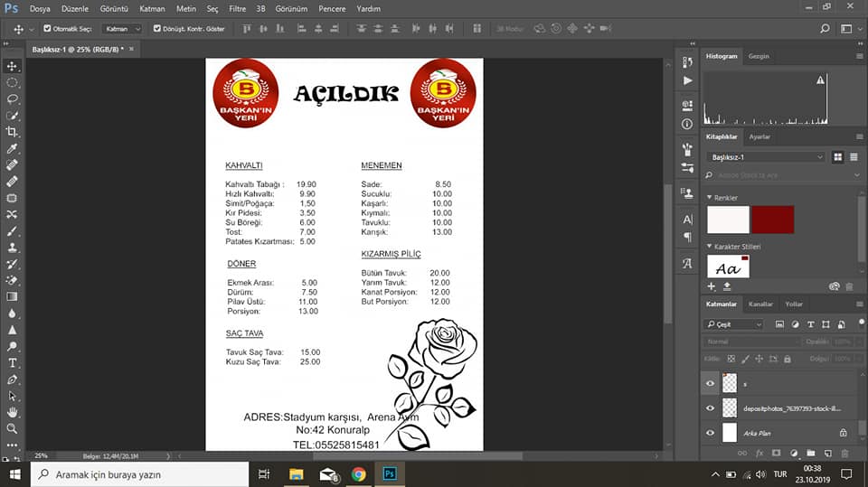Activate the Horizontal Type tool
868x487 pixels.
click(12, 363)
